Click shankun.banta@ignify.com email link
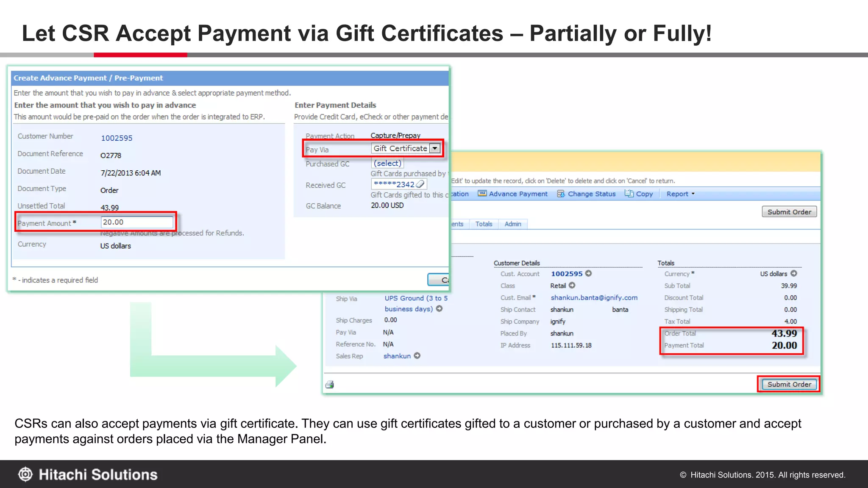This screenshot has height=488, width=868. pos(594,298)
